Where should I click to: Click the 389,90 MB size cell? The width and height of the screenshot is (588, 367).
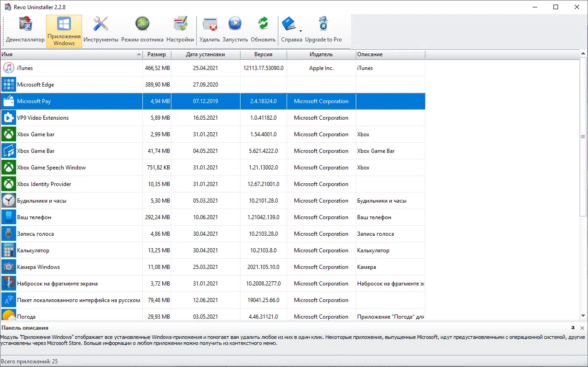coord(158,85)
